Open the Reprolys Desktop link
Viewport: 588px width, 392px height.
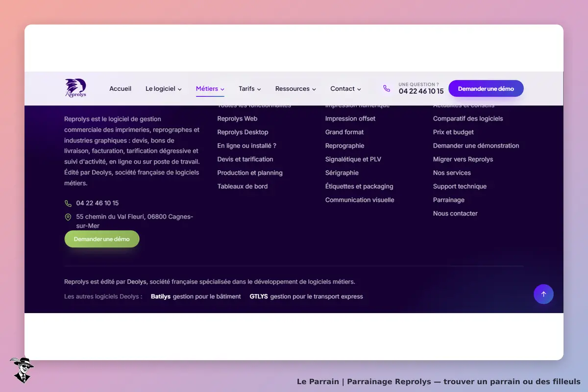tap(243, 132)
